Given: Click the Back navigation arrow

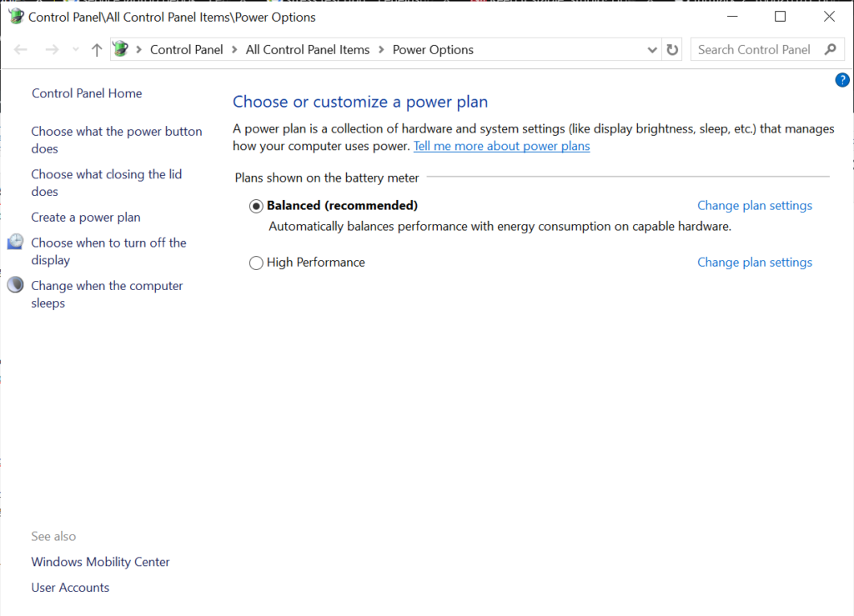Looking at the screenshot, I should [x=20, y=49].
